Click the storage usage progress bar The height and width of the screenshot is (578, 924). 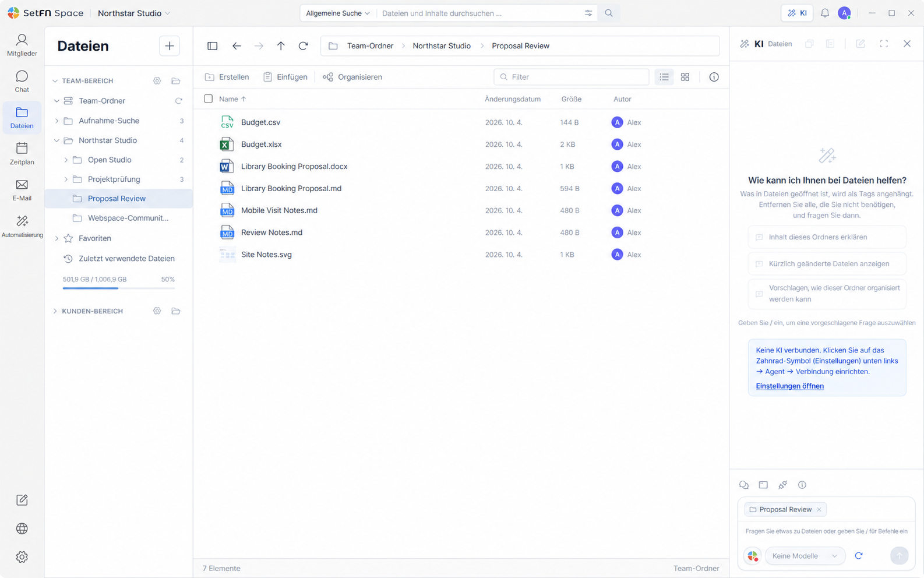[x=119, y=288]
